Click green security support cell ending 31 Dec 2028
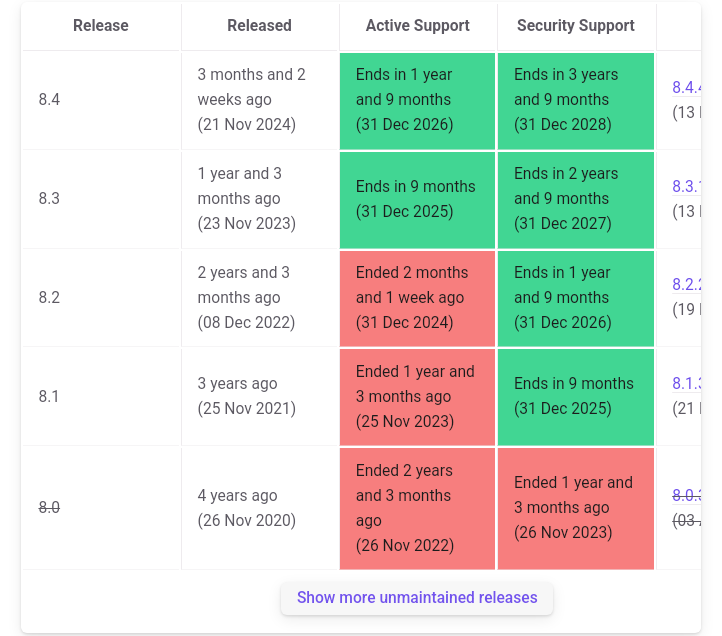The height and width of the screenshot is (636, 722). 575,100
